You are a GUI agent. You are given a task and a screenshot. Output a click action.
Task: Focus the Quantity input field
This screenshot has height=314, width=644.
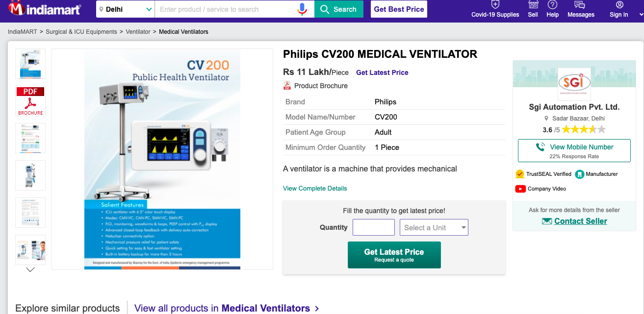pyautogui.click(x=374, y=227)
